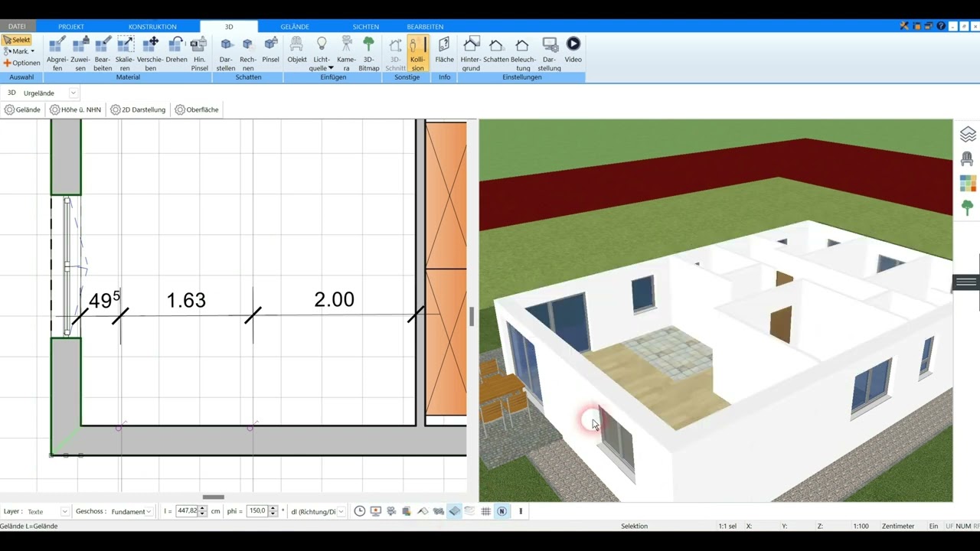Click the Hin. Pinsel tool

[x=199, y=54]
